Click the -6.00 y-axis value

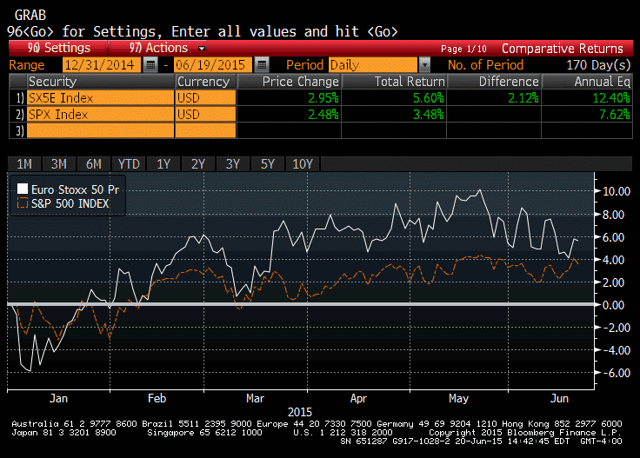[616, 373]
